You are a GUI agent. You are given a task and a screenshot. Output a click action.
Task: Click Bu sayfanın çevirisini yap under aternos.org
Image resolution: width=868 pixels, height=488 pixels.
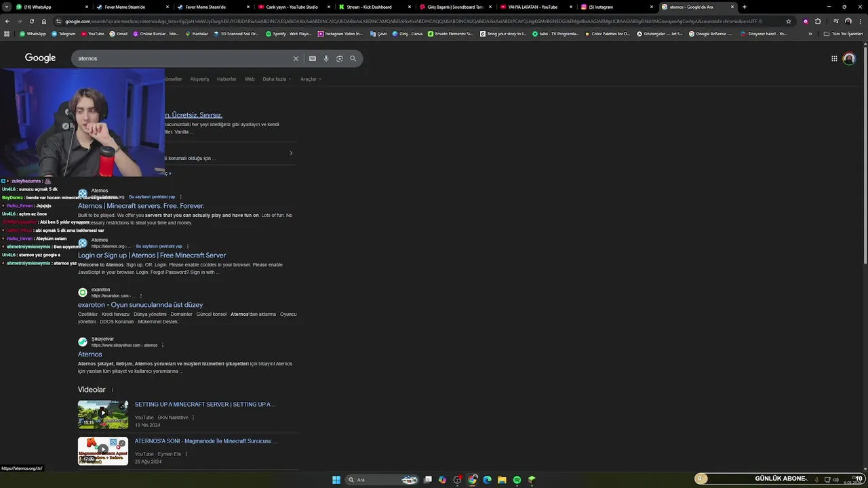(x=152, y=197)
